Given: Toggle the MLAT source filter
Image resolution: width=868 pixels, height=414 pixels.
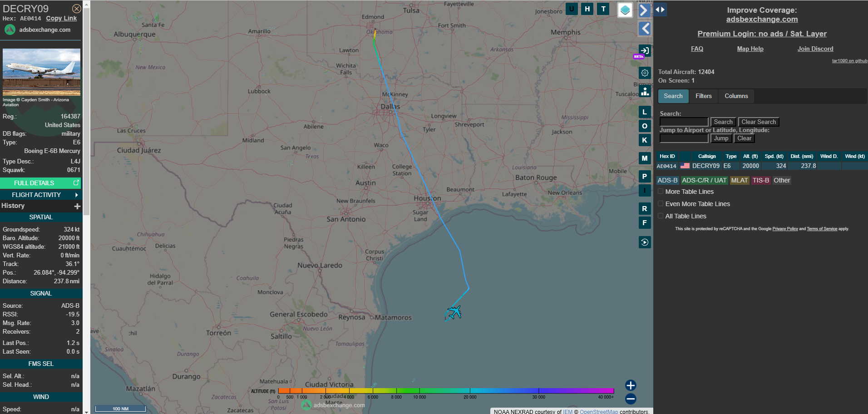Looking at the screenshot, I should 739,180.
